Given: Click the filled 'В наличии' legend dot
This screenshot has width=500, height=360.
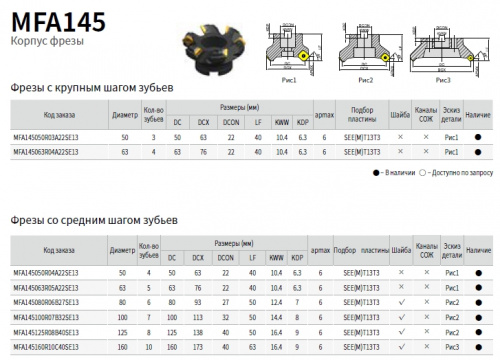Looking at the screenshot, I should click(376, 173).
